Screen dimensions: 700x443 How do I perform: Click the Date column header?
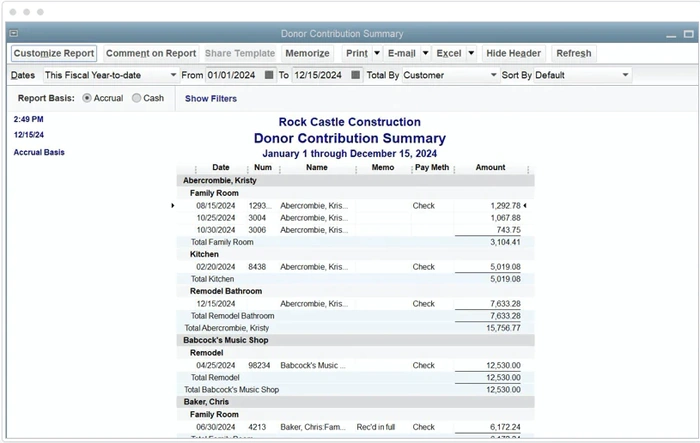pos(221,167)
